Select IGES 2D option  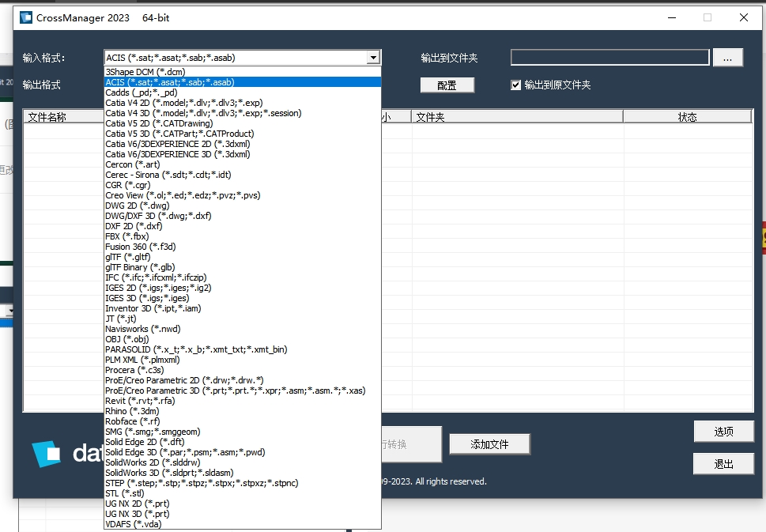point(243,287)
